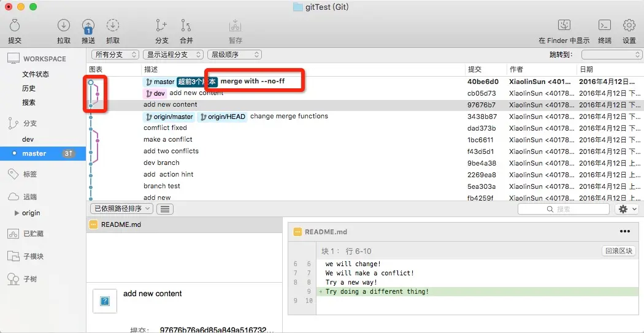Click the Branch (分支) toolbar icon
The image size is (644, 333).
pyautogui.click(x=161, y=26)
